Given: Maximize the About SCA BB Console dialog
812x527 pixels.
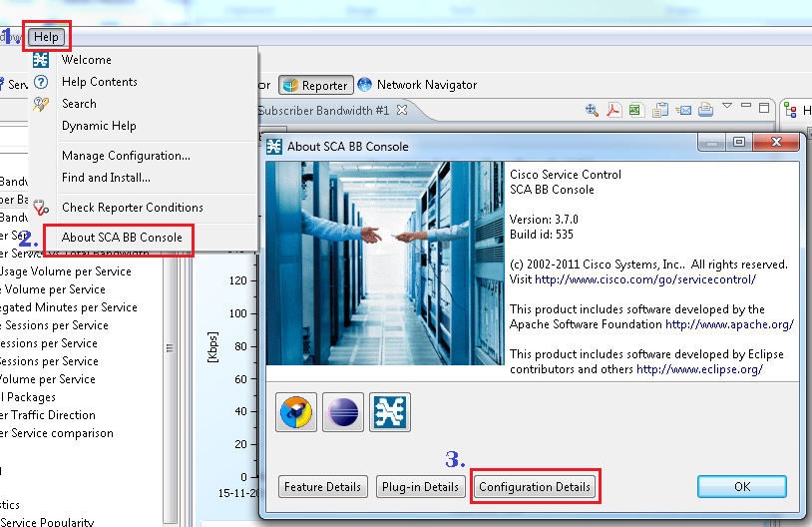Looking at the screenshot, I should click(x=739, y=142).
